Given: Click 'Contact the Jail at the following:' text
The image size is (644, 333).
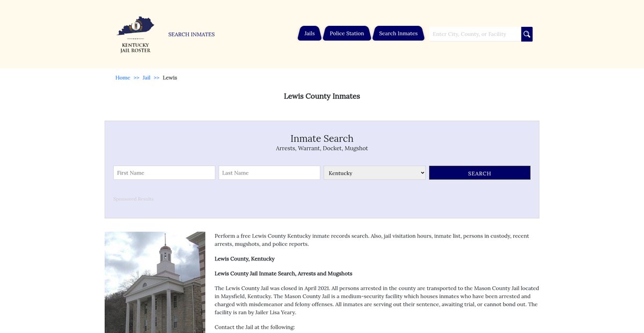Looking at the screenshot, I should click(x=255, y=327).
